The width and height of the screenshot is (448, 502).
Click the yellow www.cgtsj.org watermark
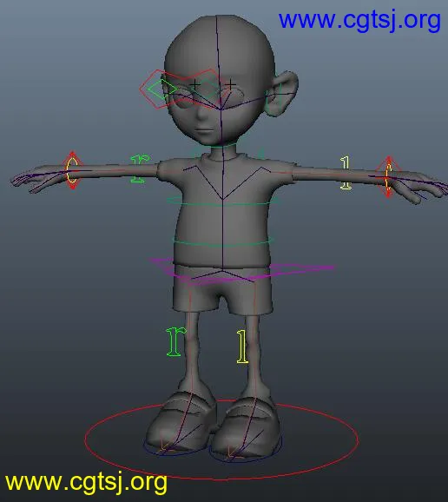coord(86,483)
